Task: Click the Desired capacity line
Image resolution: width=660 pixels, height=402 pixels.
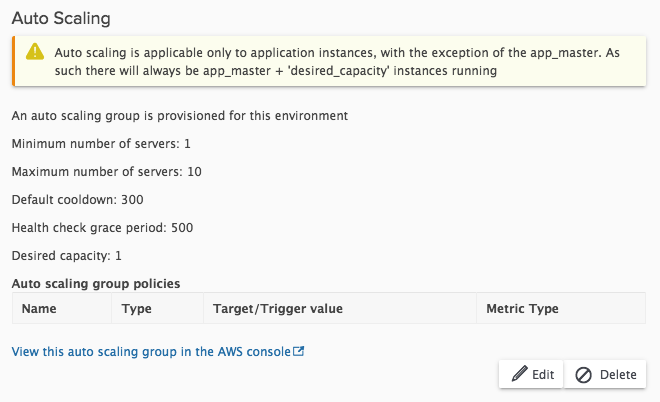Action: pyautogui.click(x=67, y=256)
